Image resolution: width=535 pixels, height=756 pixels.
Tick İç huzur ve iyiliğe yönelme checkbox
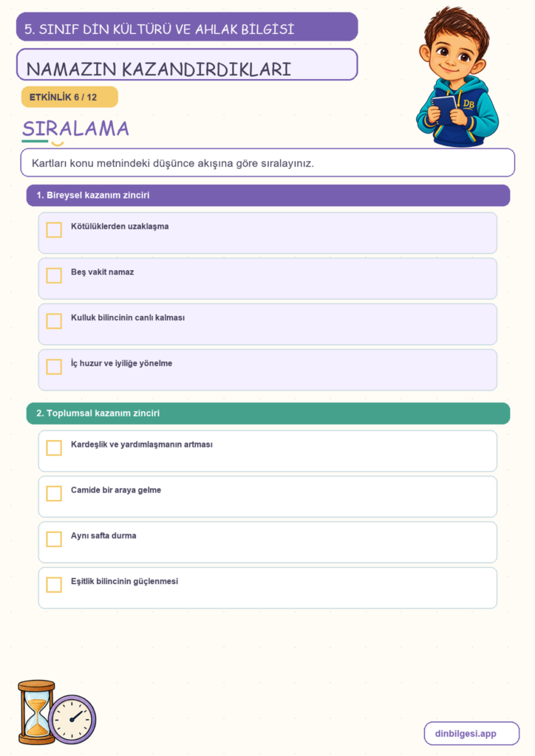tap(54, 367)
